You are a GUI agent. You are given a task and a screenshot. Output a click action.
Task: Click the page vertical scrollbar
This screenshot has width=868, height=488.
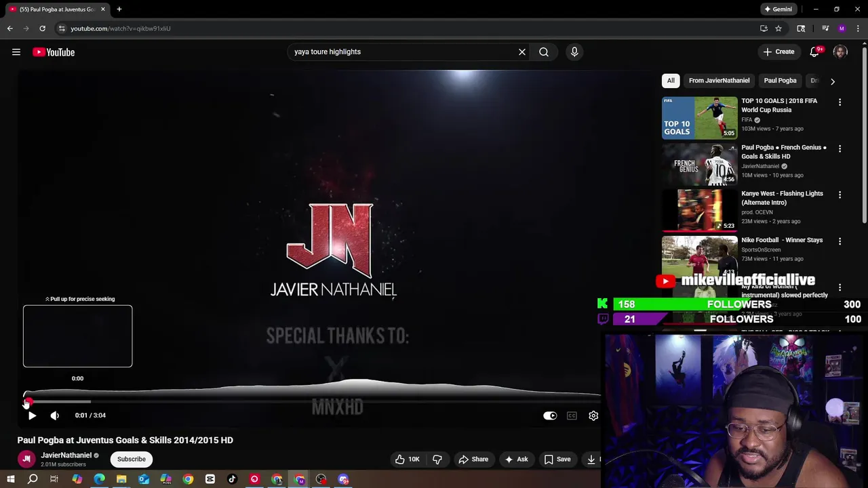(864, 136)
